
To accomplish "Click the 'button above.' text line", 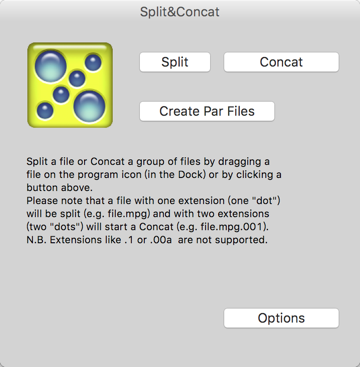I will pos(59,188).
